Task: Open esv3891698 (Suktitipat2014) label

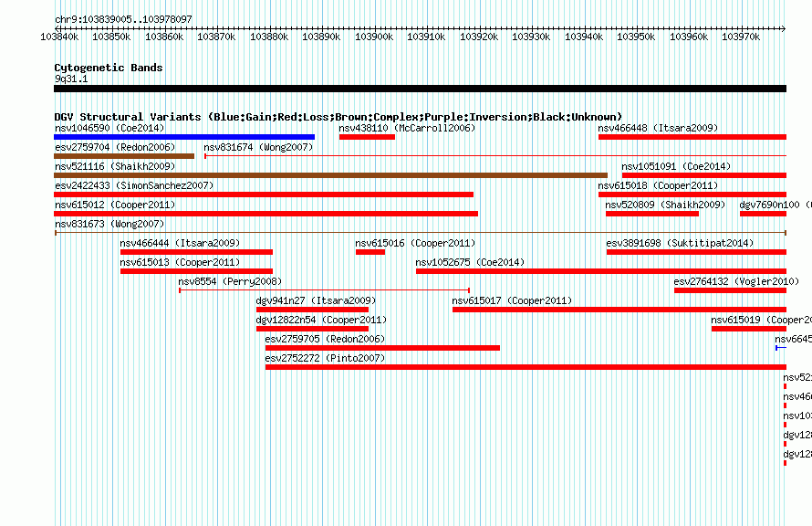Action: point(680,243)
